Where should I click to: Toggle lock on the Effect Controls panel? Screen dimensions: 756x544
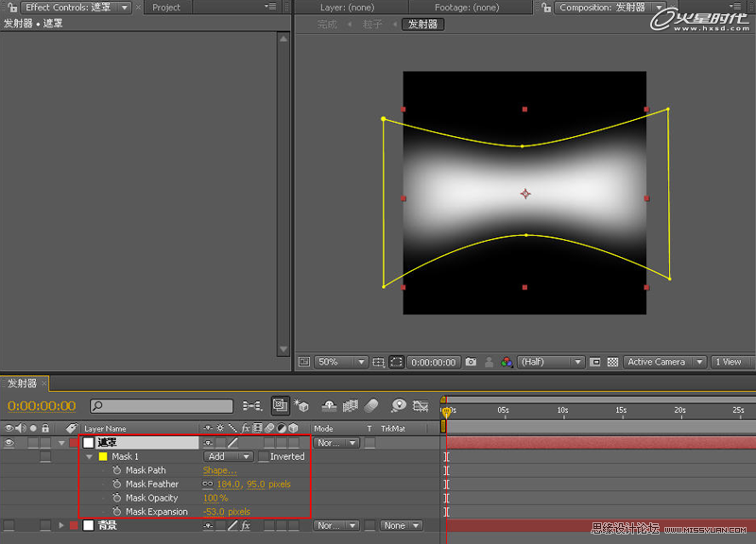(12, 8)
